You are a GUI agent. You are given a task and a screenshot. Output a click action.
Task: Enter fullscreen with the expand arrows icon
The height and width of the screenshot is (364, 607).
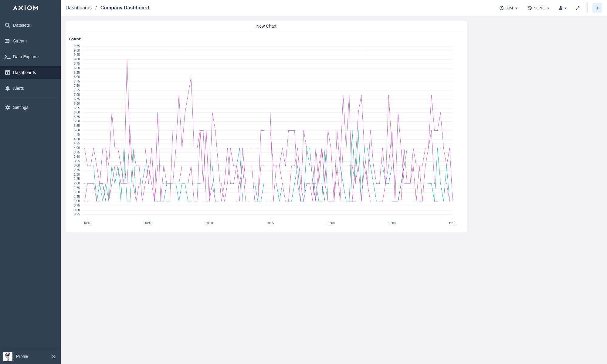pyautogui.click(x=578, y=8)
